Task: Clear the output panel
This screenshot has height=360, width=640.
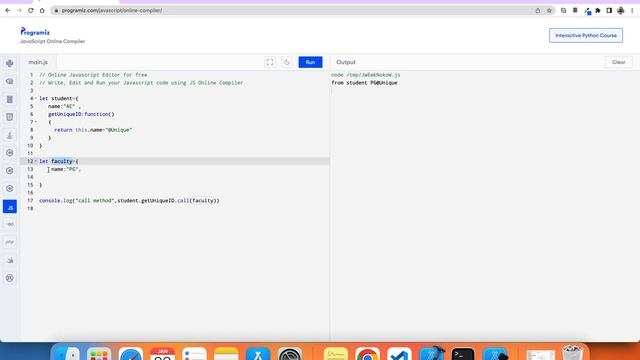Action: (x=618, y=62)
